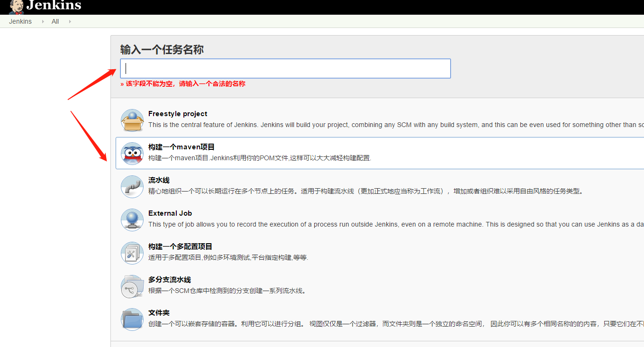The height and width of the screenshot is (347, 644).
Task: Pick the 流水线 pipe icon
Action: pyautogui.click(x=132, y=187)
